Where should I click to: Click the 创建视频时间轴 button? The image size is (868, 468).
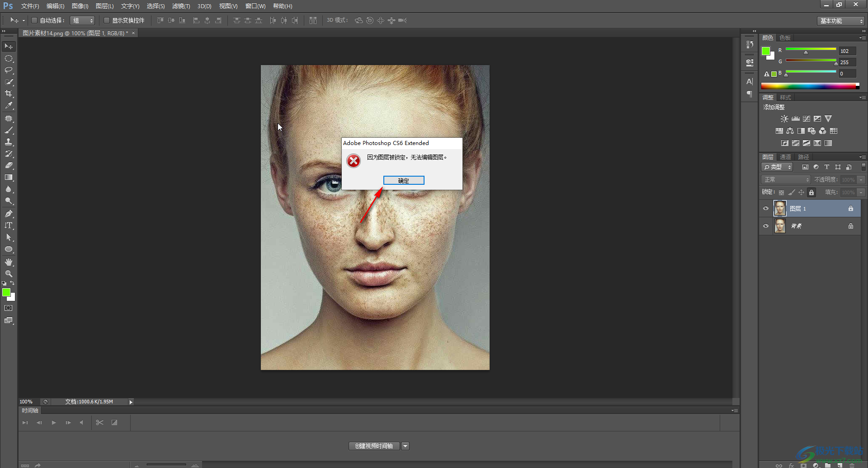pos(374,446)
